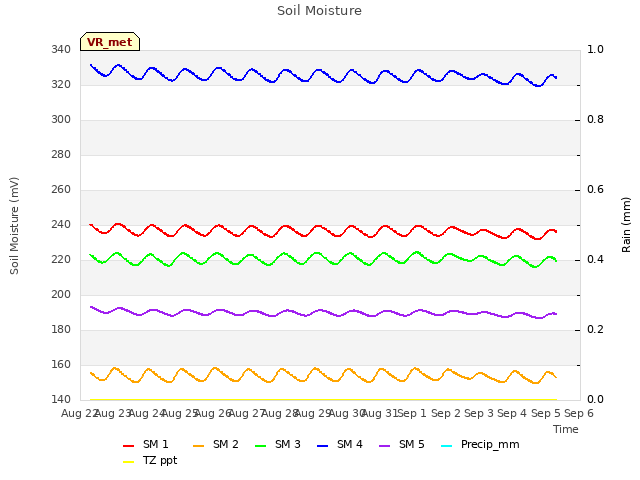Click the 0.0 right axis tick label

595,400
